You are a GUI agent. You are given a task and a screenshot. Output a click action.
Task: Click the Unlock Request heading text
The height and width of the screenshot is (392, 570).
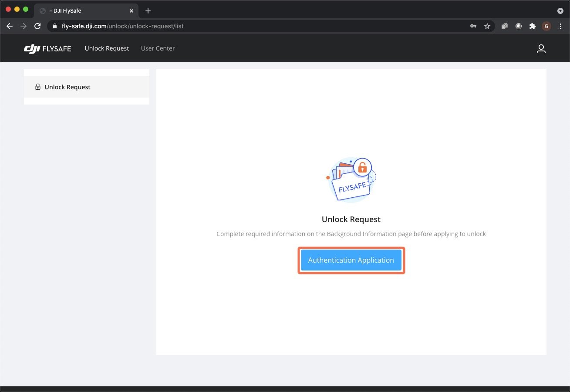pyautogui.click(x=351, y=219)
